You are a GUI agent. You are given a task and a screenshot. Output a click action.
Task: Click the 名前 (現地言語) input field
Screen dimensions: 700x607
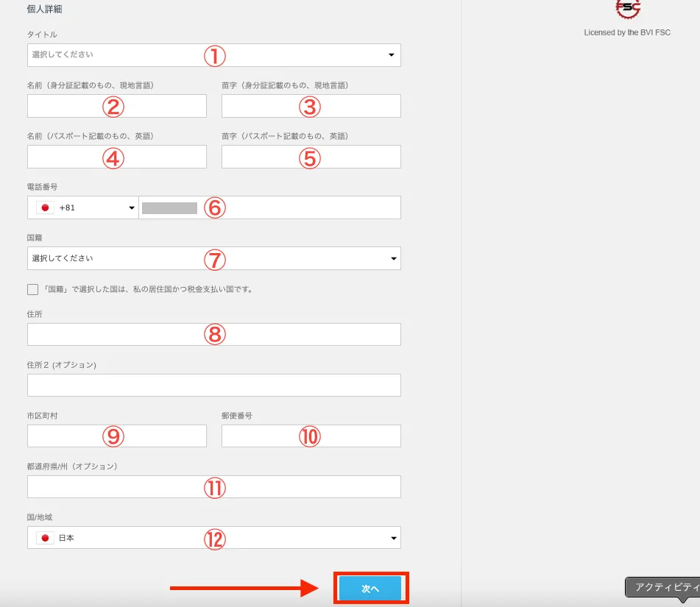(x=116, y=106)
